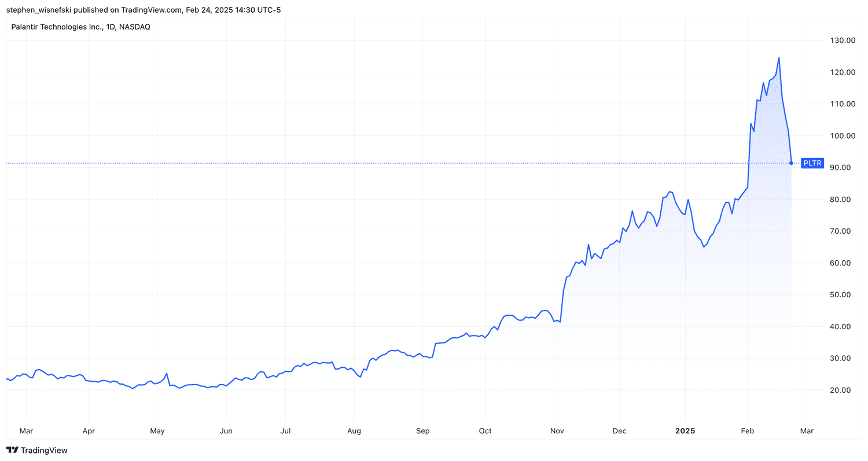Image resolution: width=868 pixels, height=461 pixels.
Task: Click the last price dot on the line
Action: click(x=791, y=163)
